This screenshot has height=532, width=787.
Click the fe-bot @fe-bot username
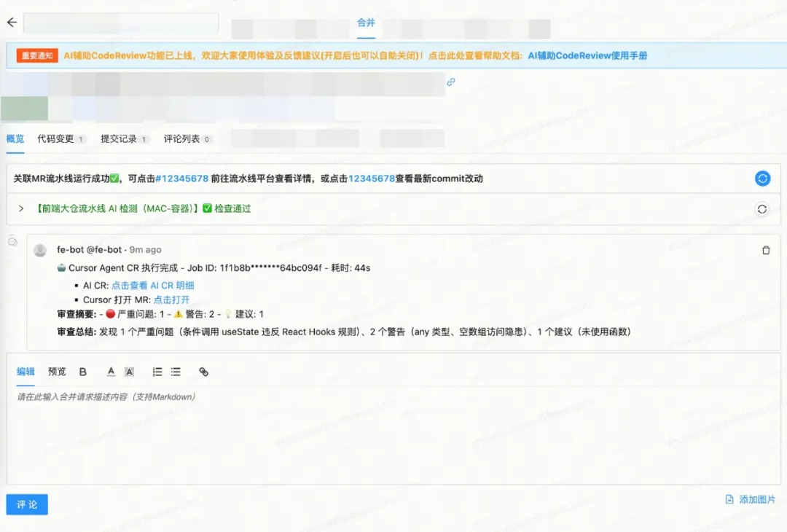pyautogui.click(x=90, y=249)
